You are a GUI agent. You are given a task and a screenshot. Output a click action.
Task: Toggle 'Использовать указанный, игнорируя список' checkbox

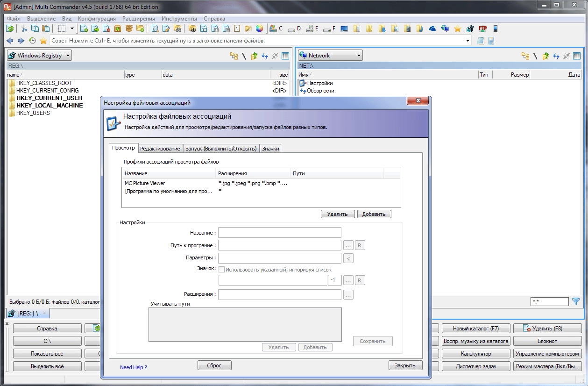pyautogui.click(x=222, y=270)
